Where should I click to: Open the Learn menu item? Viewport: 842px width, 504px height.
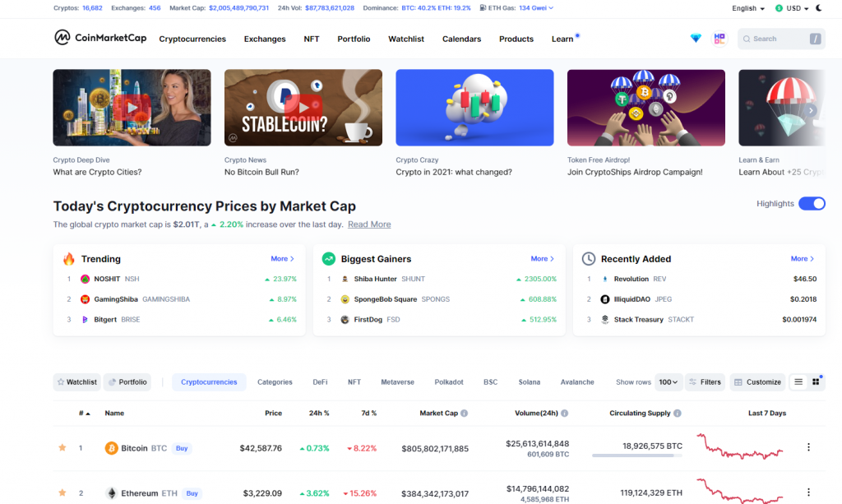[562, 39]
